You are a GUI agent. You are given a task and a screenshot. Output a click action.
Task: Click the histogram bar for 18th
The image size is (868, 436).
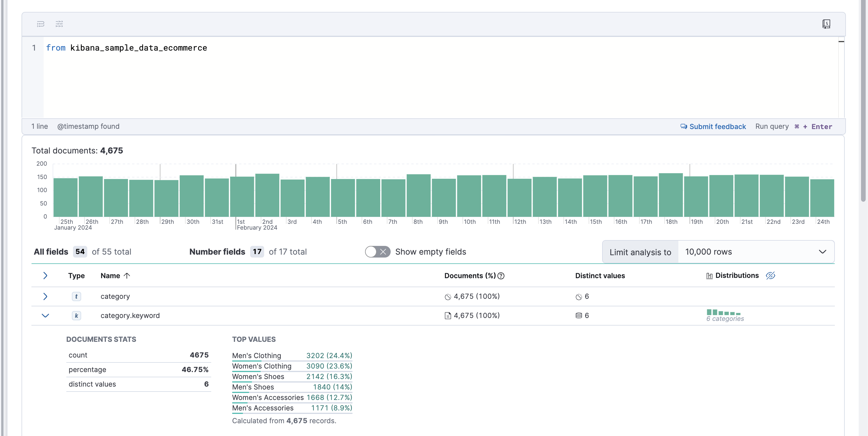click(x=671, y=194)
